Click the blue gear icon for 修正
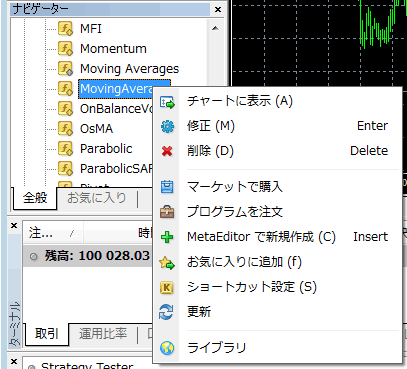 coord(167,127)
